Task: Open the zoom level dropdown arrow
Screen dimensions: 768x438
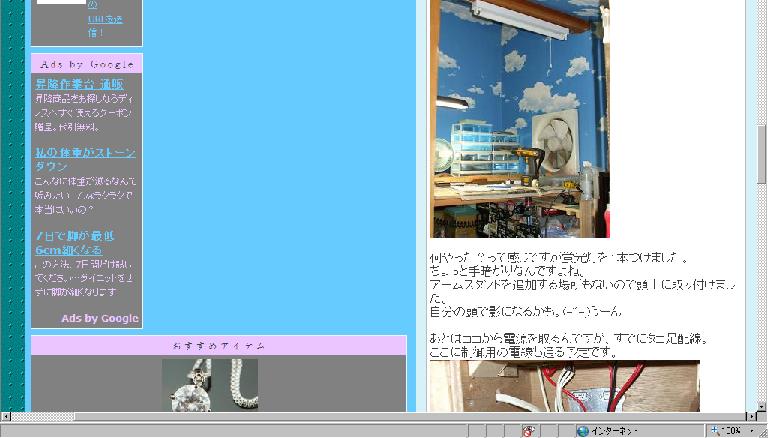Action: click(x=752, y=431)
